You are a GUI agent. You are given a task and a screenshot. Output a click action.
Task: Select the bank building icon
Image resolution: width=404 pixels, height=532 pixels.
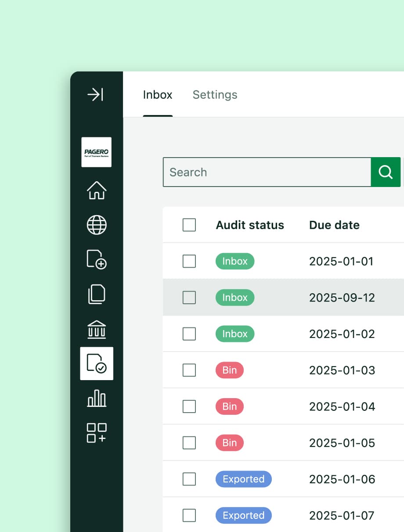(x=97, y=329)
